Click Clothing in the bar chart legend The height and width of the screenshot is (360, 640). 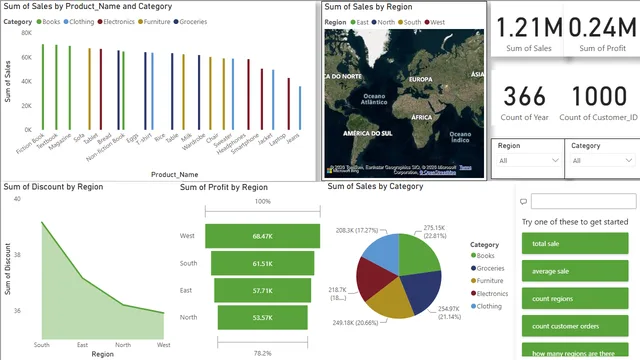coord(79,22)
